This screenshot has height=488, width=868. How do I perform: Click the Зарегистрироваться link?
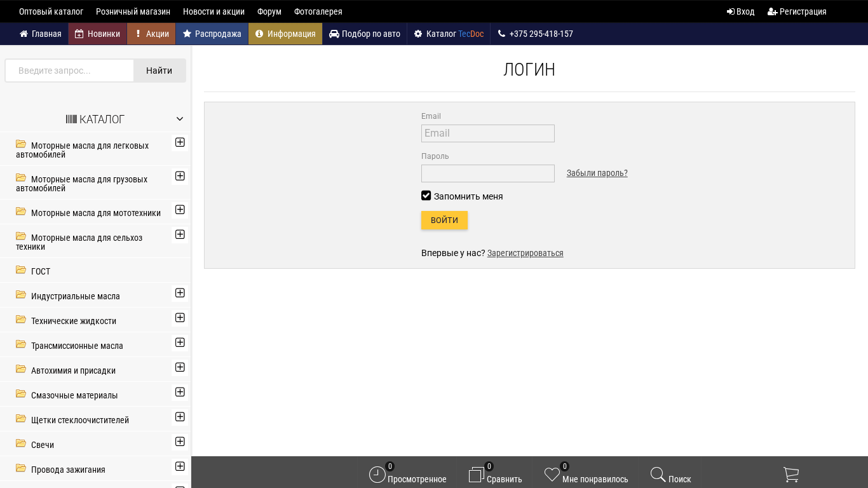coord(525,253)
